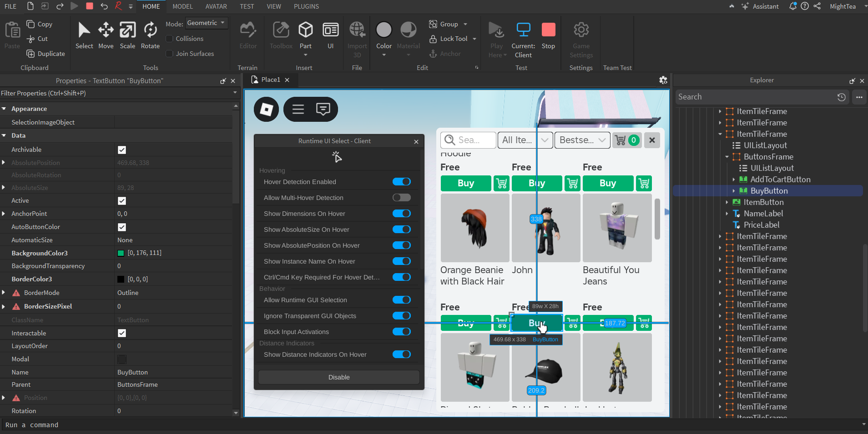Select the Move tool
The width and height of the screenshot is (868, 434).
(106, 35)
